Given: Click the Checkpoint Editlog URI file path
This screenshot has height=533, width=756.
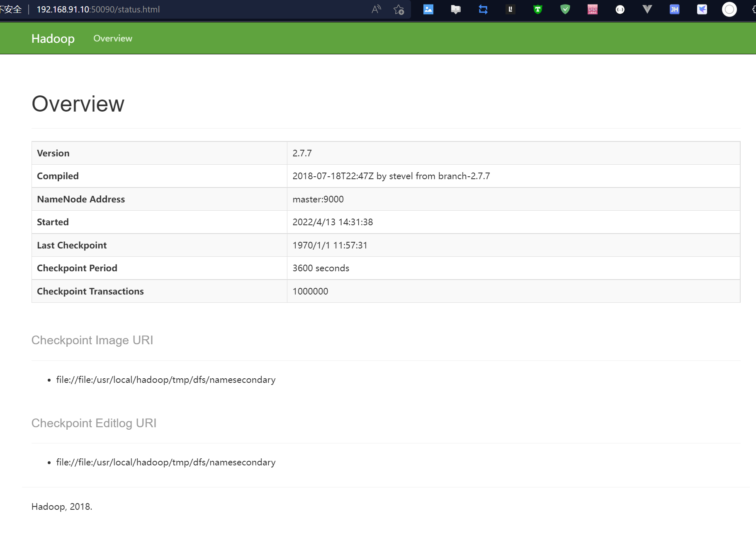Looking at the screenshot, I should click(x=165, y=462).
